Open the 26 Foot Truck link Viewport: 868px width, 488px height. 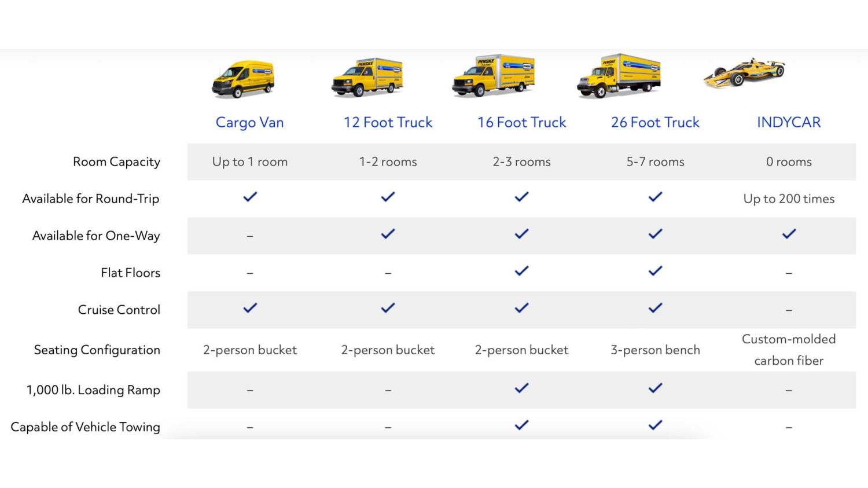click(655, 122)
